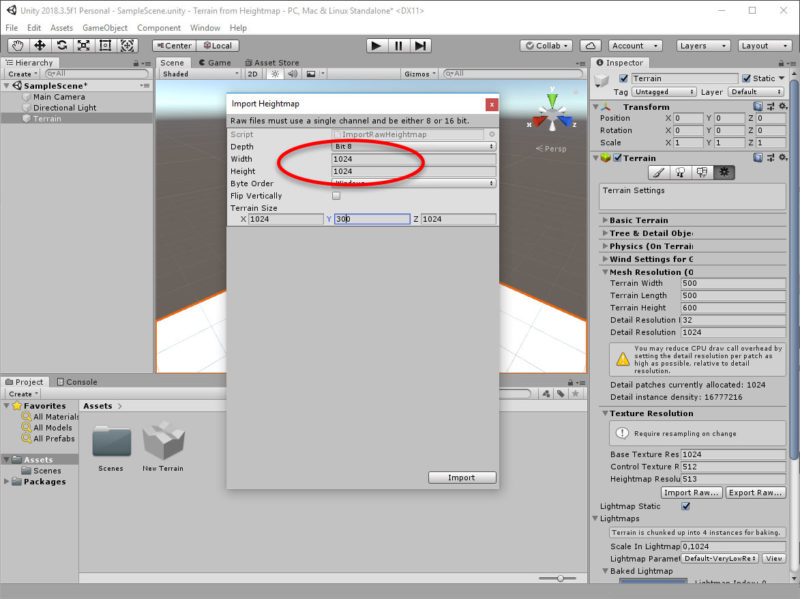Select the Rotate tool

62,45
